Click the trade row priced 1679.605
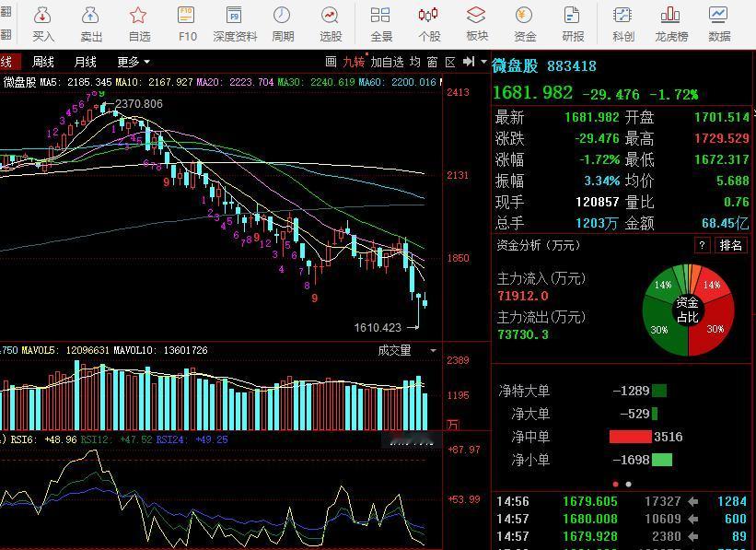The height and width of the screenshot is (550, 756). [622, 502]
